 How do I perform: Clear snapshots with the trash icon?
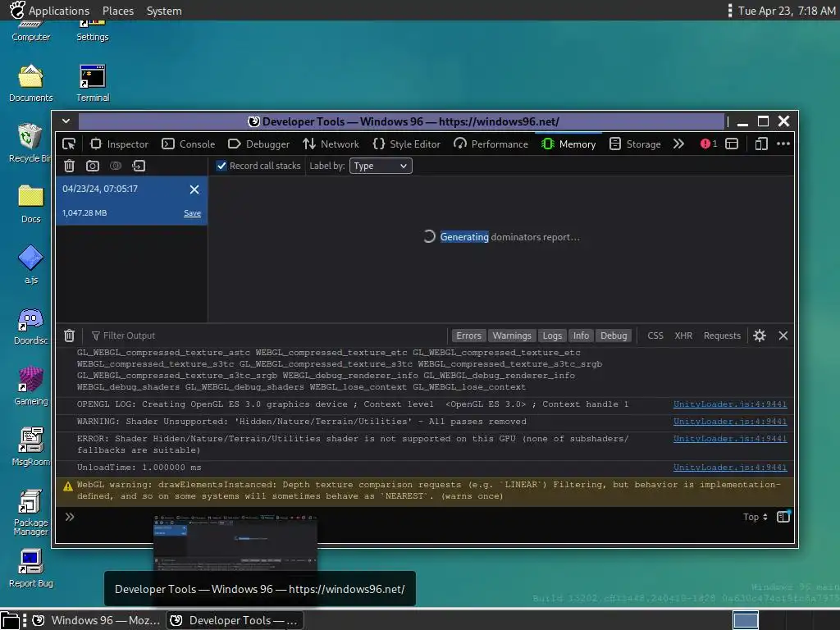[69, 166]
